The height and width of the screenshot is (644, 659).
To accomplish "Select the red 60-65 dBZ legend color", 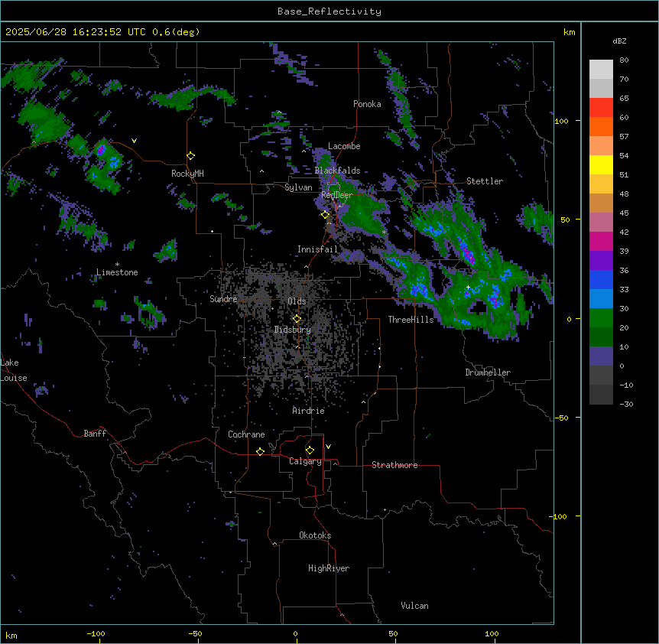I will [601, 108].
